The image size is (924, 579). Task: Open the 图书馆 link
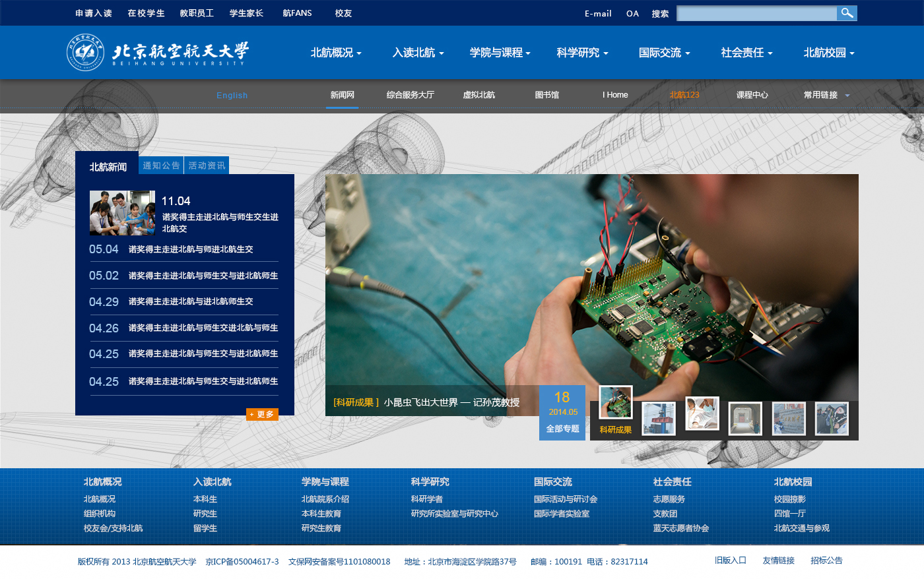point(546,95)
